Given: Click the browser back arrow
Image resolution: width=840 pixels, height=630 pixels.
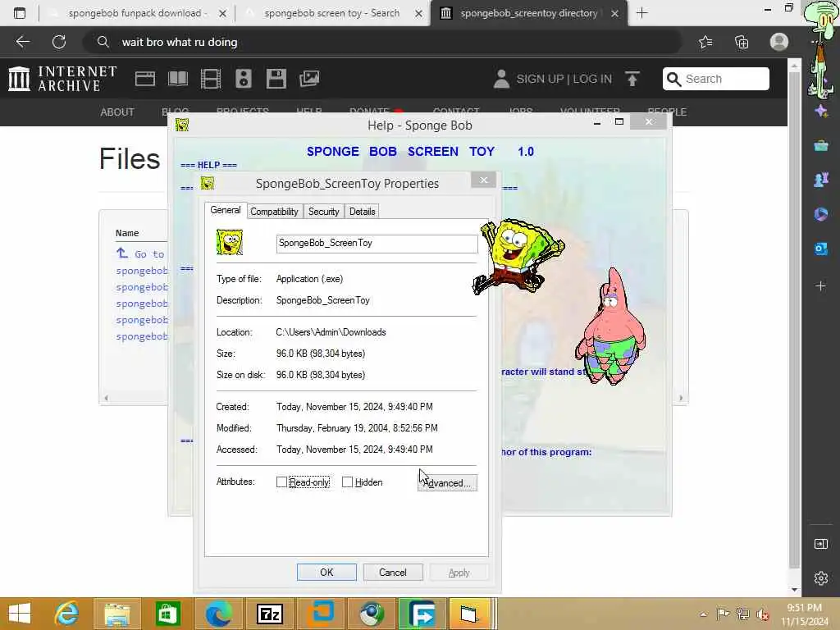Looking at the screenshot, I should [23, 42].
